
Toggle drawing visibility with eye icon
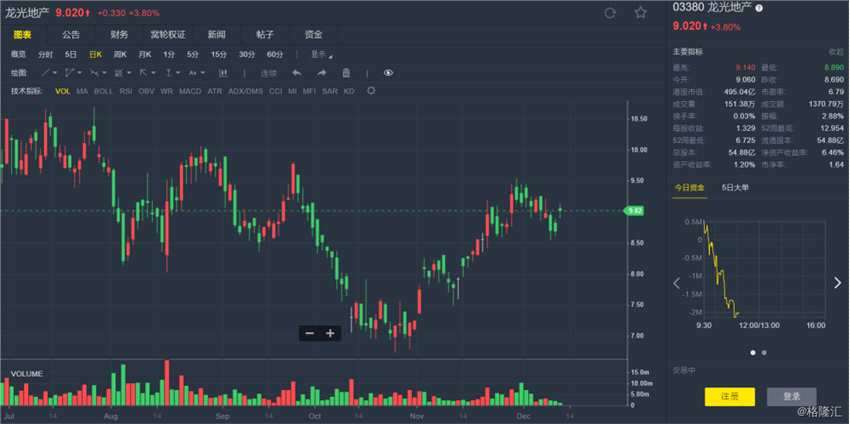tap(388, 73)
